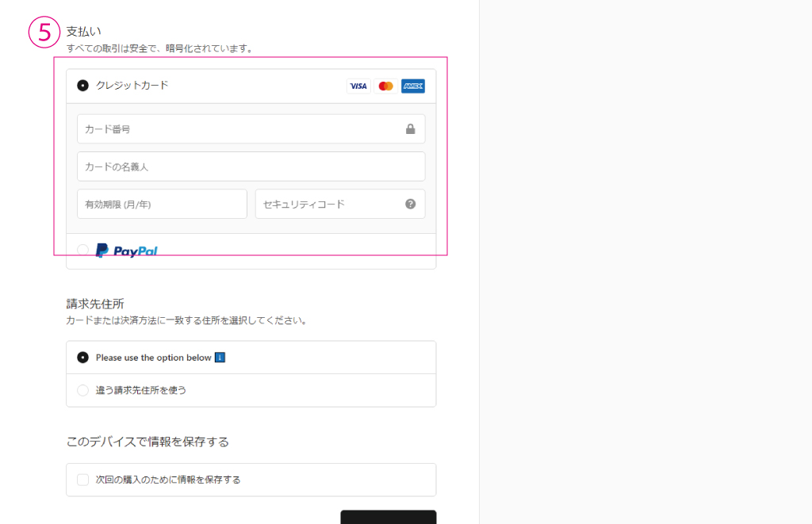Click the Mastercard logo
Screen dimensions: 812x524
pyautogui.click(x=386, y=86)
